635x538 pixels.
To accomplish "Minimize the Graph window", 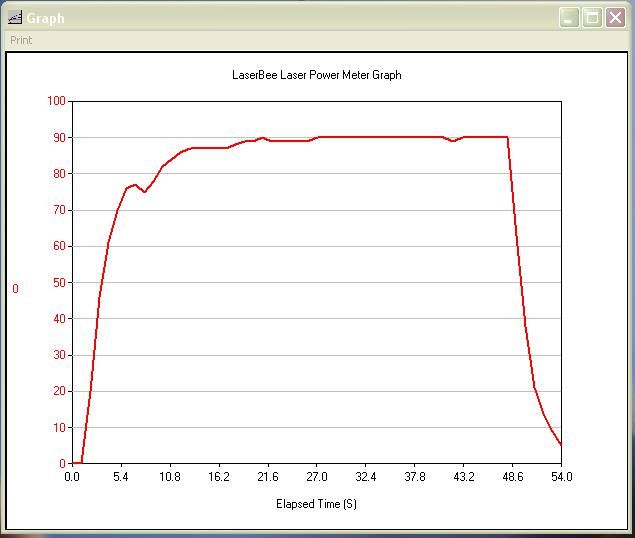I will click(x=569, y=18).
